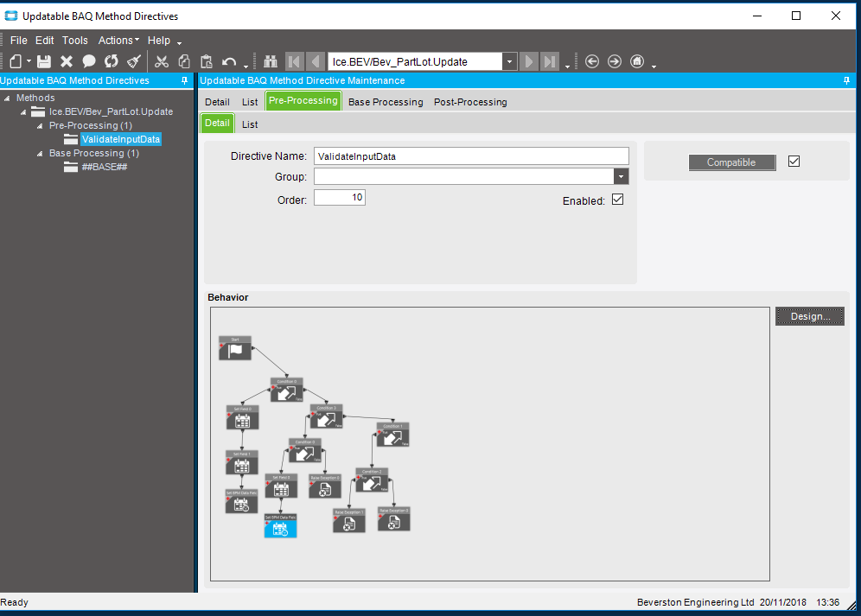
Task: Click the Undo arrow icon
Action: [229, 61]
